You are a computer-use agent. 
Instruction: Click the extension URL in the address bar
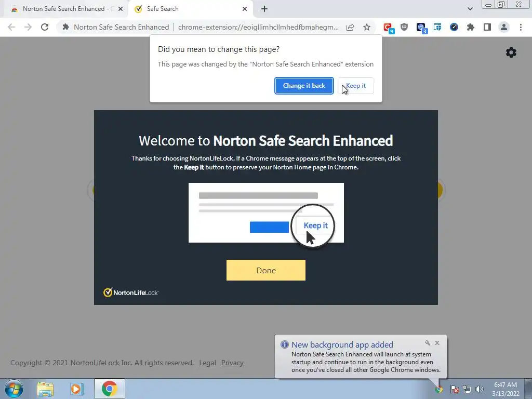point(258,27)
